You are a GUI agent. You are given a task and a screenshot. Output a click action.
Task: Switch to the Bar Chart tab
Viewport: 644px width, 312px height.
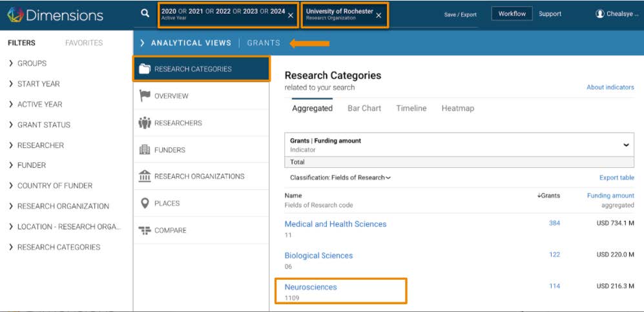[x=364, y=109]
